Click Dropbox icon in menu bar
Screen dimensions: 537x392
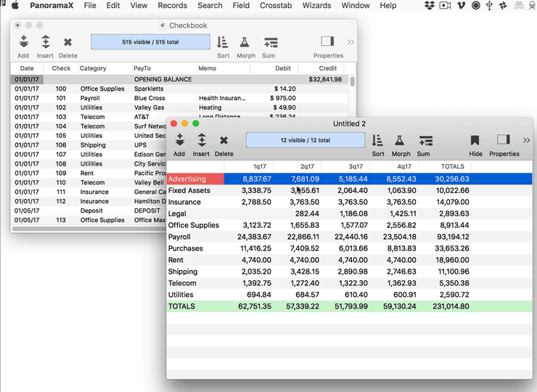[430, 6]
